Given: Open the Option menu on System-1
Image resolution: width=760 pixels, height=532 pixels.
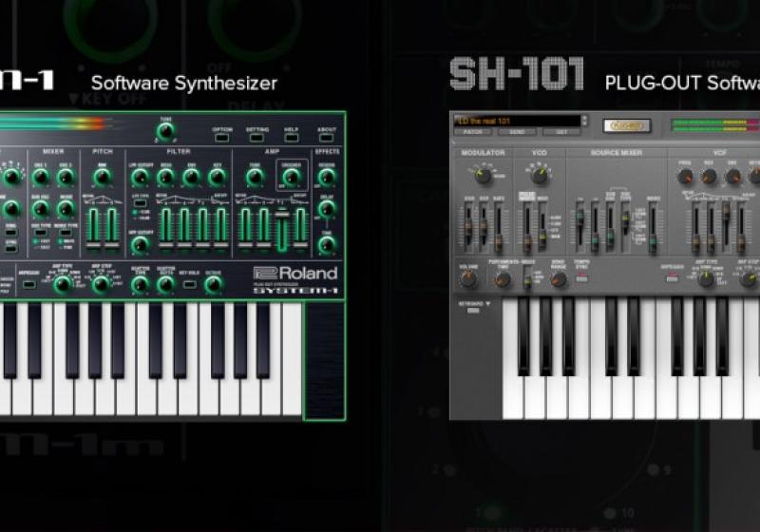Looking at the screenshot, I should (x=221, y=137).
